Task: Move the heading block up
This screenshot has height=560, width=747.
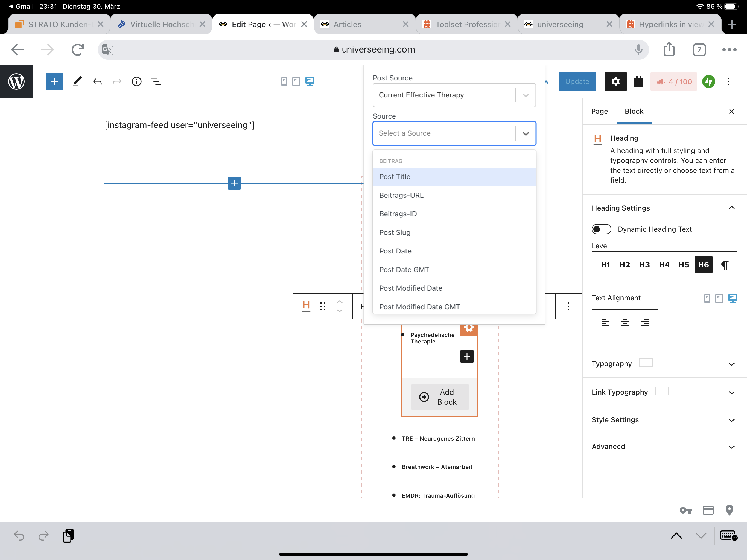Action: pos(340,302)
